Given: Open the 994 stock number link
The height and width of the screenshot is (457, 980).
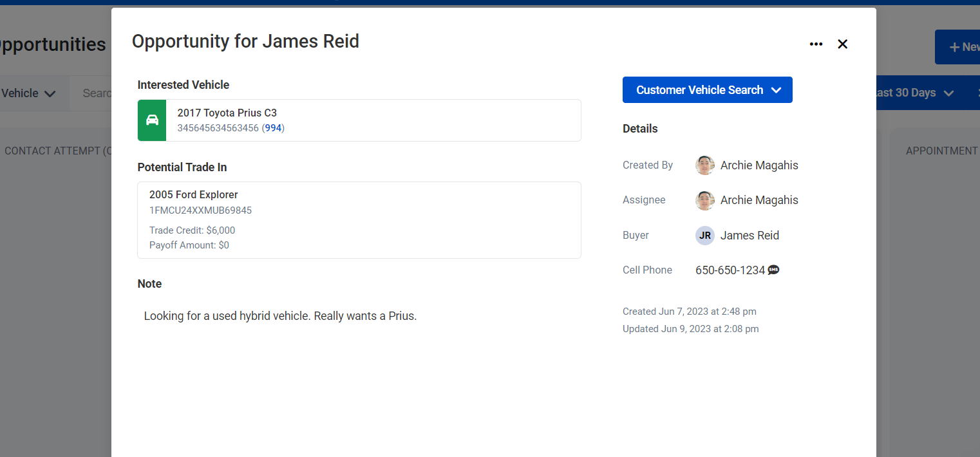Looking at the screenshot, I should point(274,128).
